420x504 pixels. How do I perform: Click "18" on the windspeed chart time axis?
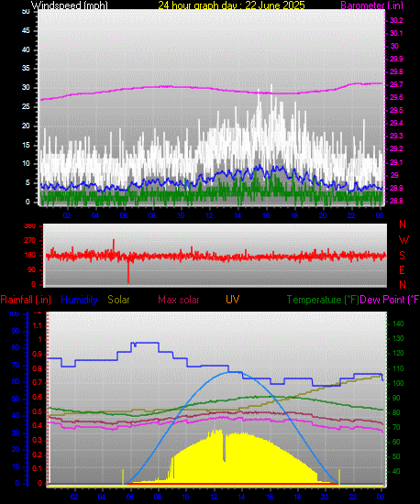pos(294,215)
